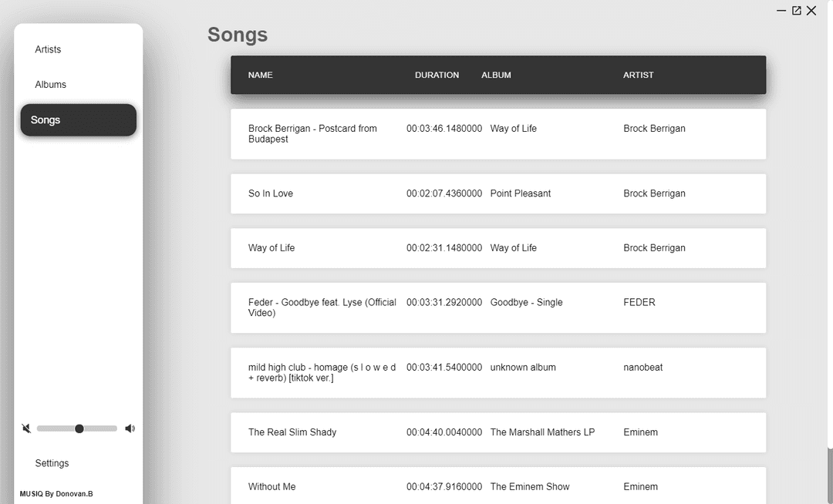Play Feder - Goodbye feat. Lyse
The image size is (833, 504).
click(497, 307)
